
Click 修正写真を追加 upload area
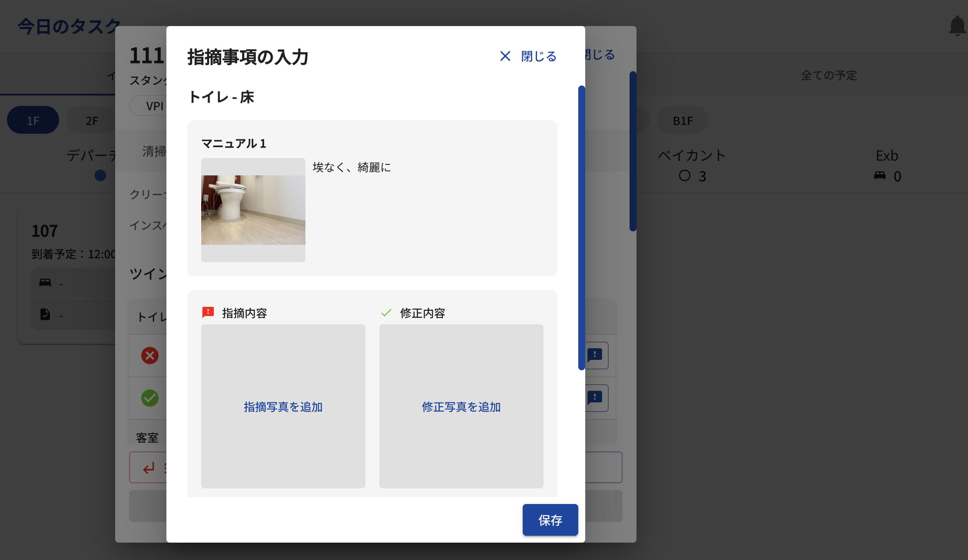pyautogui.click(x=461, y=406)
